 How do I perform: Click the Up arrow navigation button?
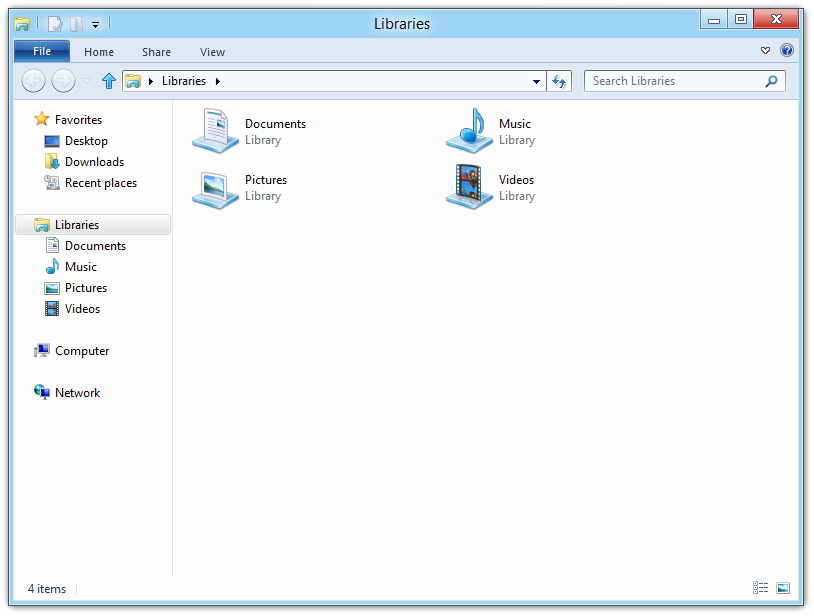pyautogui.click(x=109, y=81)
